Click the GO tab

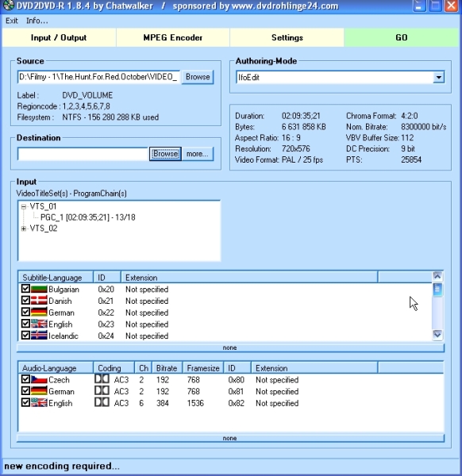401,37
